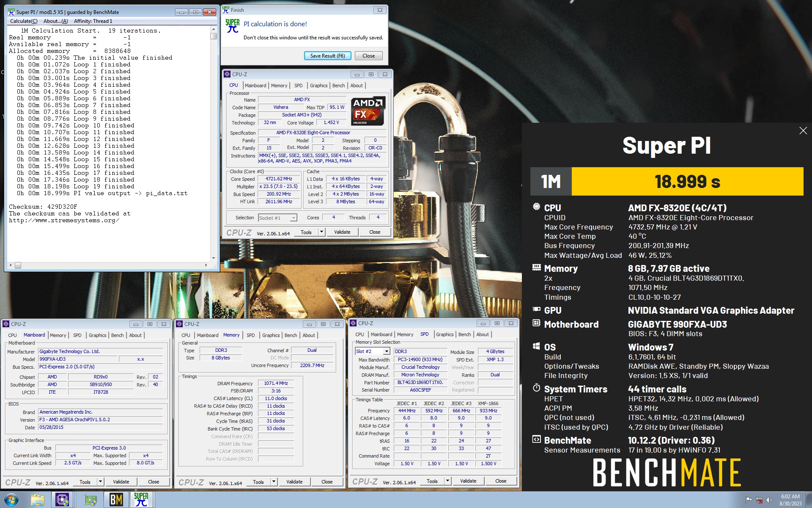Click Affinity: Thread 1 menu item
Screen dimensions: 812x508
[x=93, y=21]
